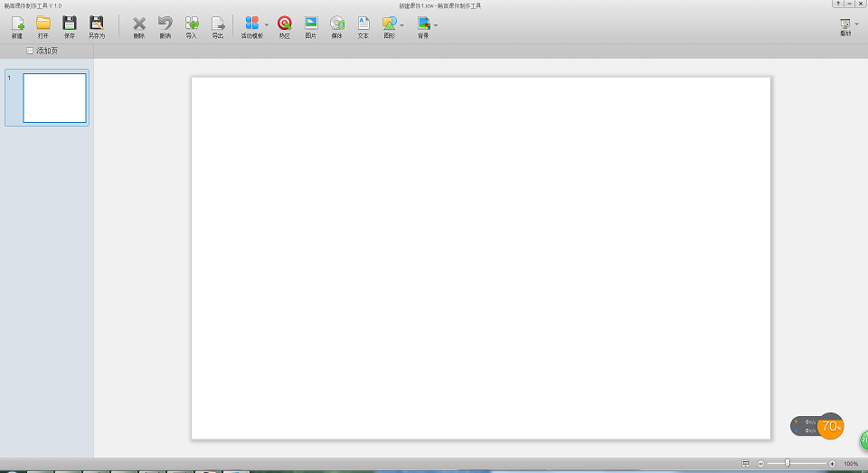The height and width of the screenshot is (473, 868).
Task: Select the page 1 thumbnail
Action: pos(54,98)
